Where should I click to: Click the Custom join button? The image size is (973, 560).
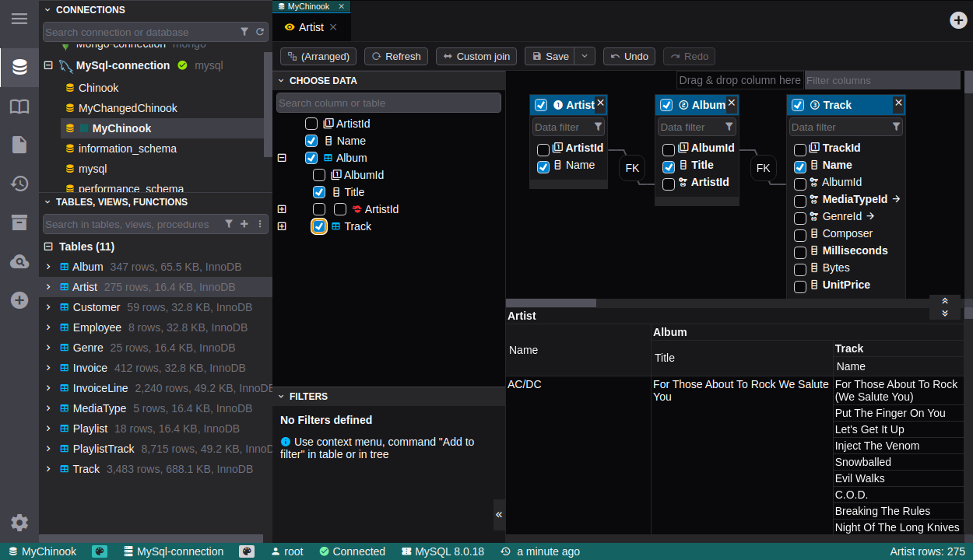[476, 56]
